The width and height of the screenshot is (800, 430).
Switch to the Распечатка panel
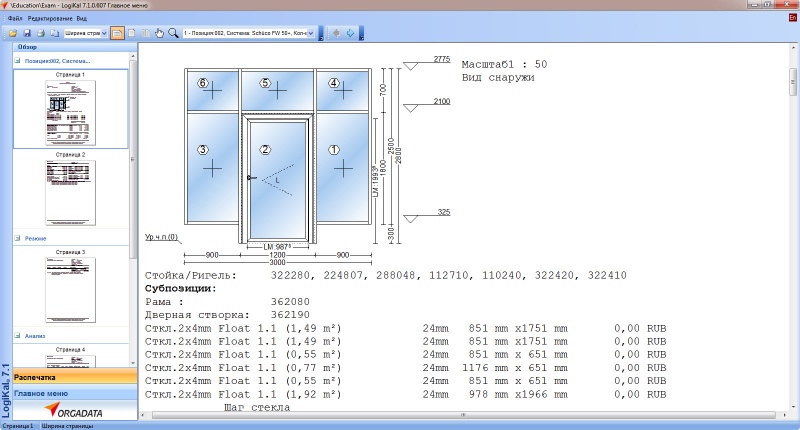point(75,377)
